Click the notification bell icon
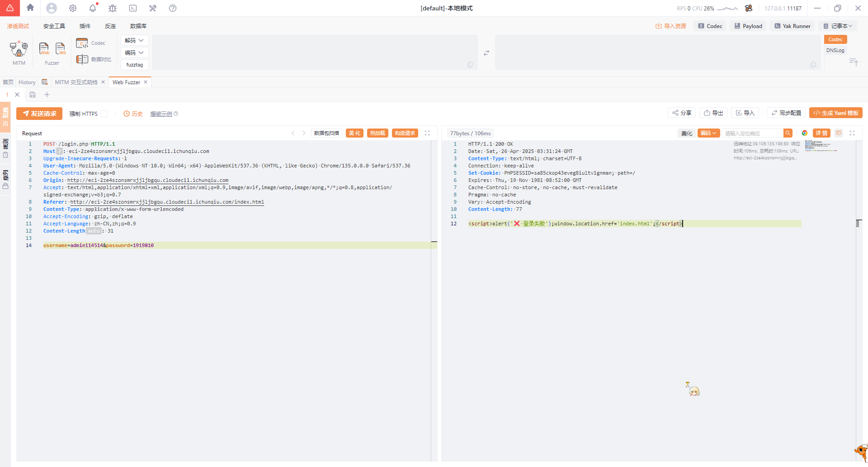868x467 pixels. pyautogui.click(x=93, y=8)
